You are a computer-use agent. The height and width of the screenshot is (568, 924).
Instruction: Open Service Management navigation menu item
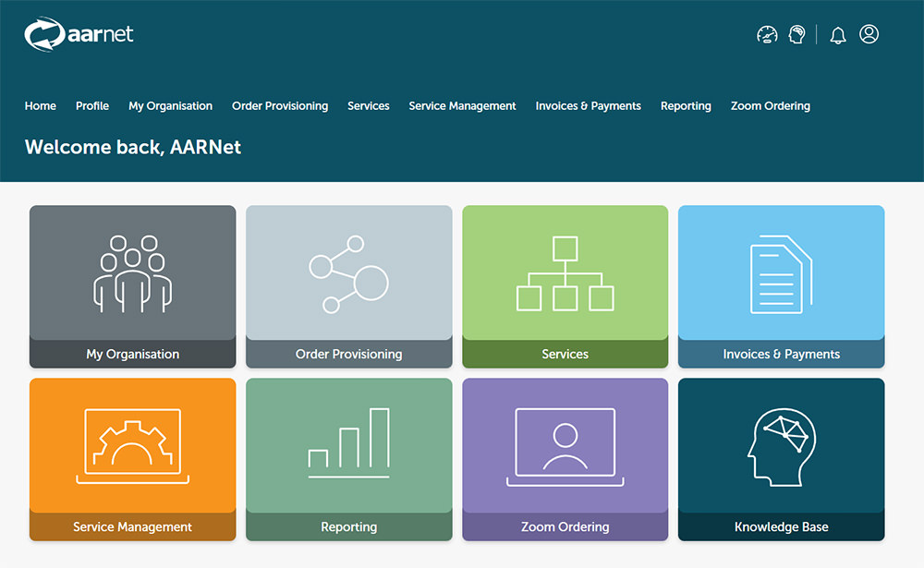(x=462, y=106)
